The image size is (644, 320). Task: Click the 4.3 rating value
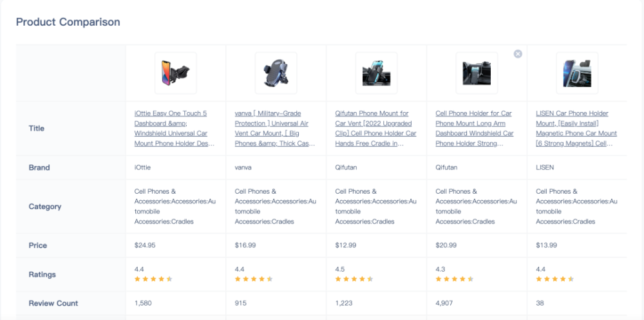(440, 270)
